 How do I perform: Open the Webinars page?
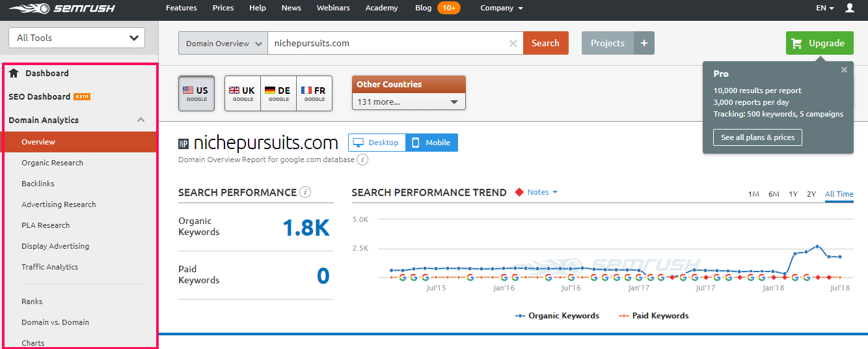point(333,8)
